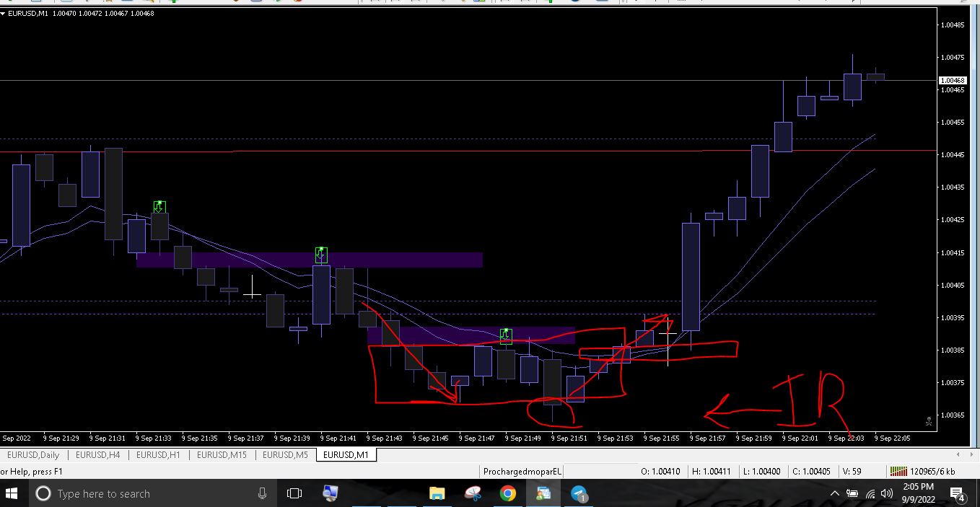Select the EURUSD,M15 chart tab

click(x=222, y=455)
